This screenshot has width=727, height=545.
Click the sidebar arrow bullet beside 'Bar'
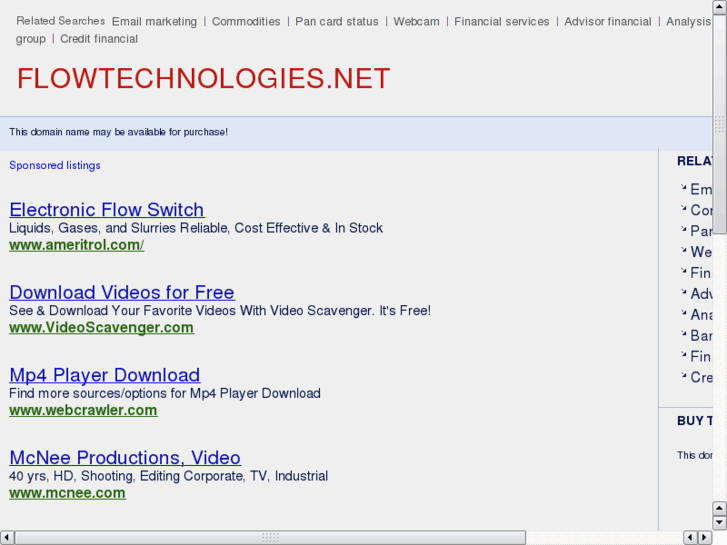[x=683, y=333]
